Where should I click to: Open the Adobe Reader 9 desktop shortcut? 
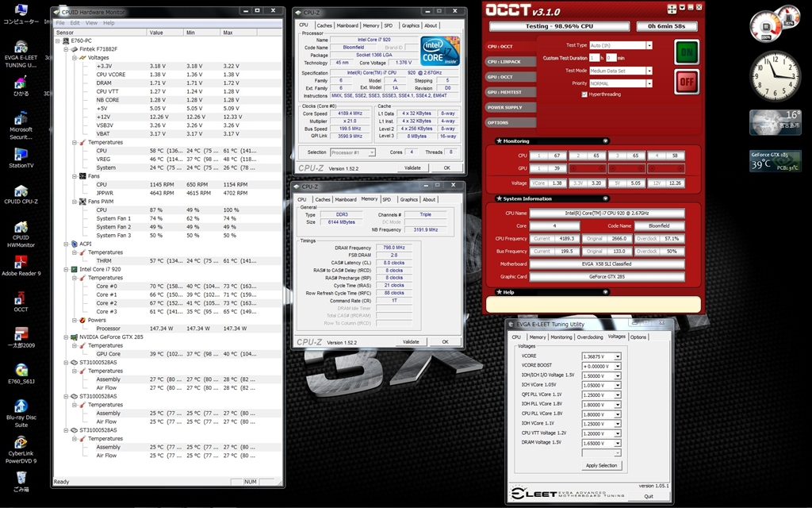21,263
